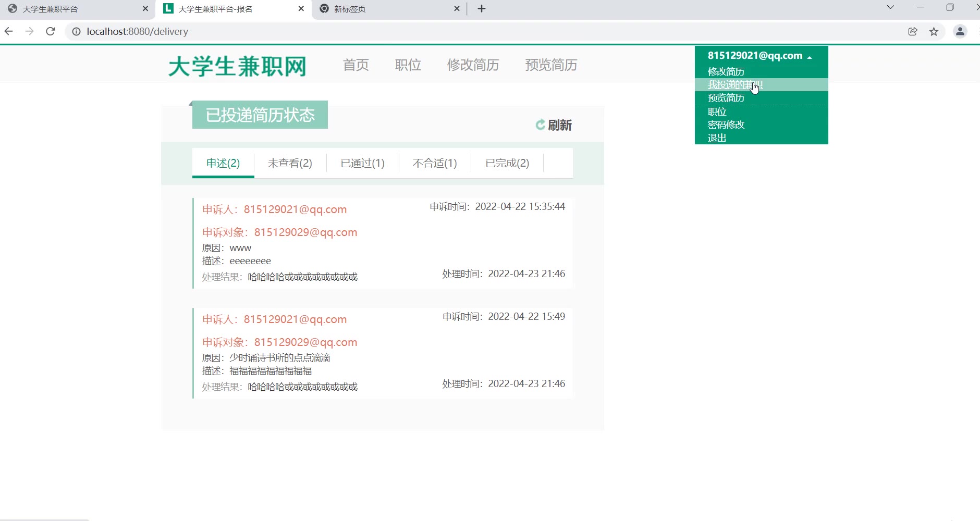This screenshot has height=521, width=980.
Task: Expand the tab search chevron
Action: coord(890,7)
